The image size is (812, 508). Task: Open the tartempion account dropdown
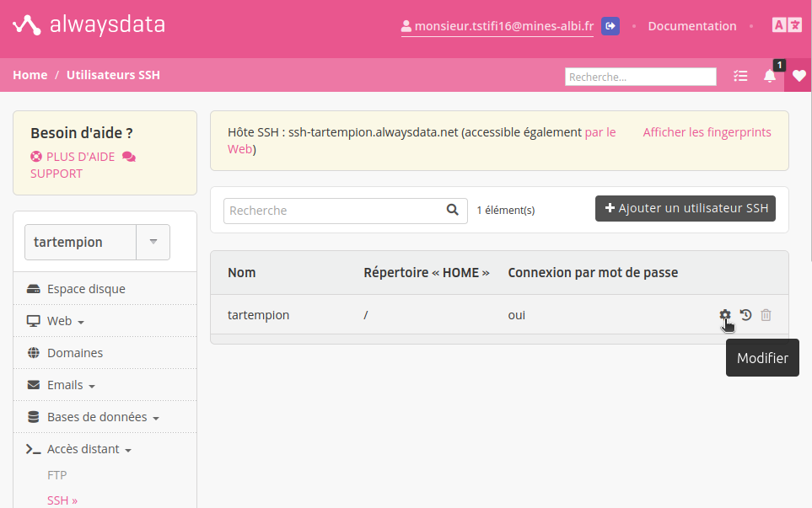pyautogui.click(x=153, y=242)
